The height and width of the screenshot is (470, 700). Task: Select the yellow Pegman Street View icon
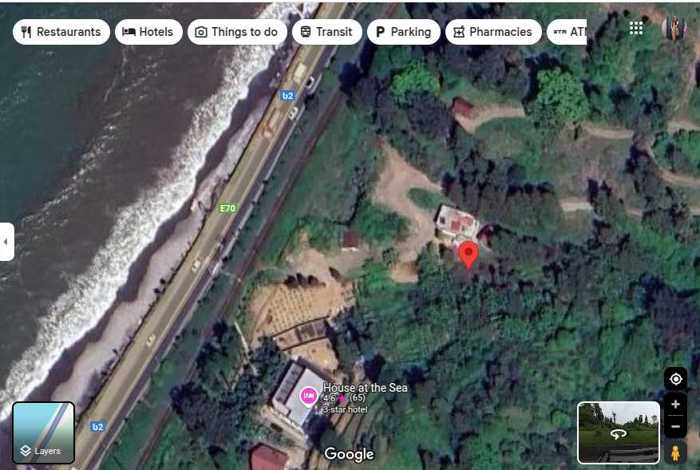click(x=675, y=453)
